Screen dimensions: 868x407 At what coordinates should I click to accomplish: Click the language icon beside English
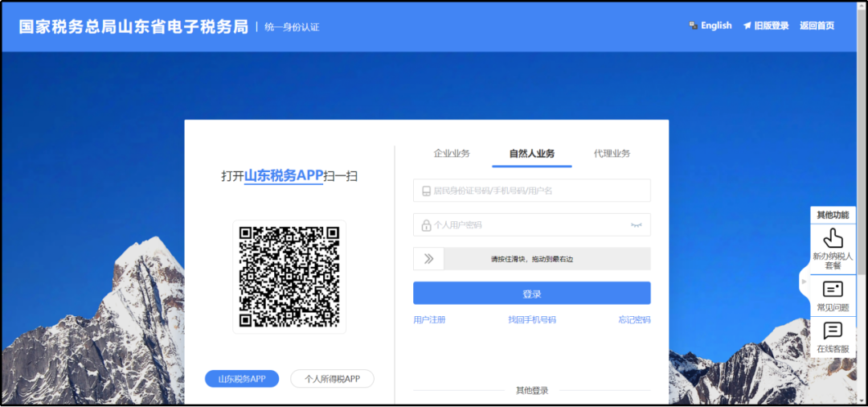(x=693, y=26)
